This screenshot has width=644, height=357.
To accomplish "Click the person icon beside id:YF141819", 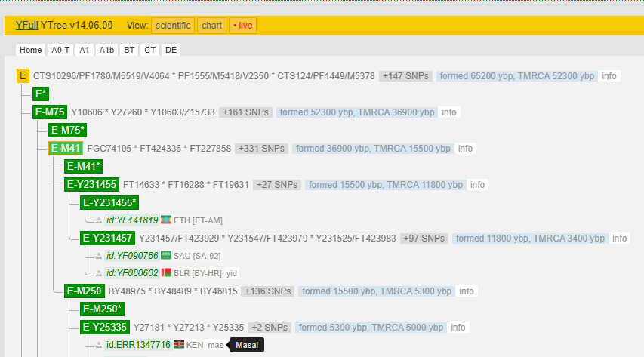I will 99,221.
